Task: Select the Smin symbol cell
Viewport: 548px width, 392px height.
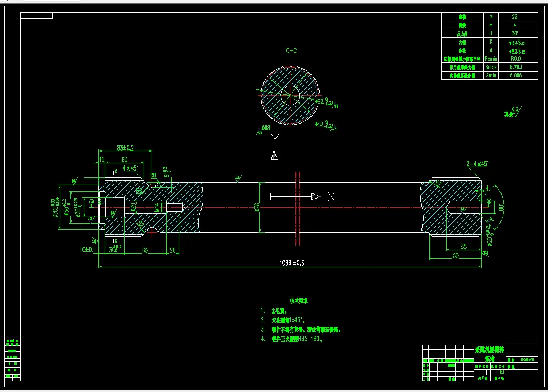Action: pos(491,76)
